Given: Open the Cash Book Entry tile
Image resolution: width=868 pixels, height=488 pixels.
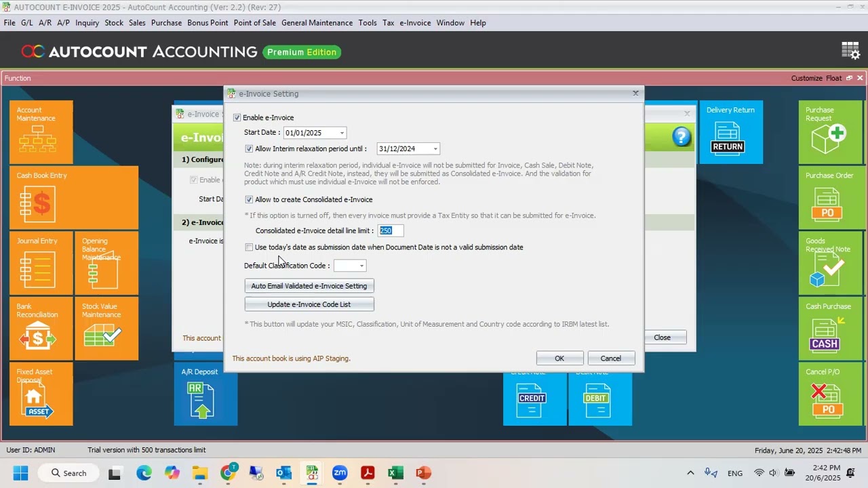Looking at the screenshot, I should pos(74,197).
